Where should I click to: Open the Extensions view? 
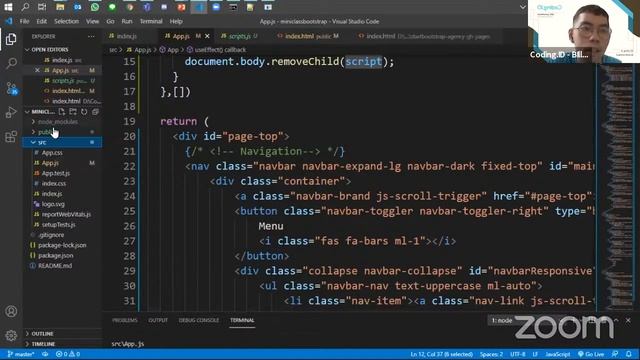11,136
